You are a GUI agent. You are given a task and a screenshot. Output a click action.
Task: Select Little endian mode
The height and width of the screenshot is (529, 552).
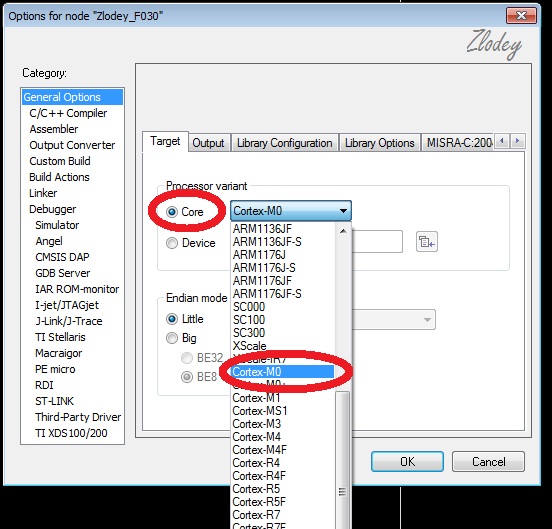pos(172,319)
